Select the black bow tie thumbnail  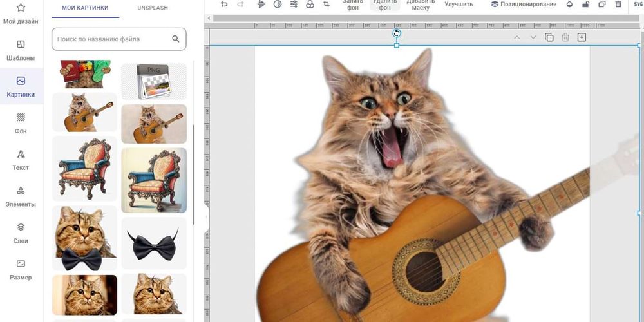click(153, 244)
